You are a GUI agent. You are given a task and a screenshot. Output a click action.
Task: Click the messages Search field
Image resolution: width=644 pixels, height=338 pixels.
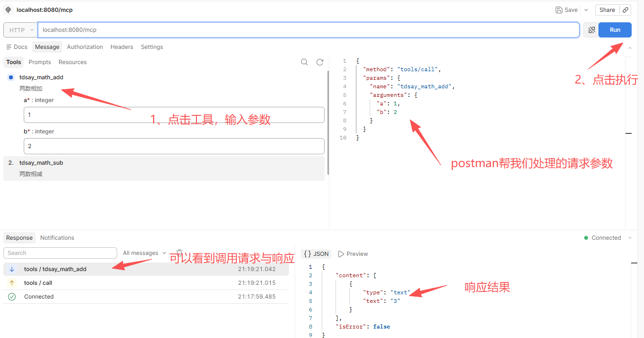point(60,253)
